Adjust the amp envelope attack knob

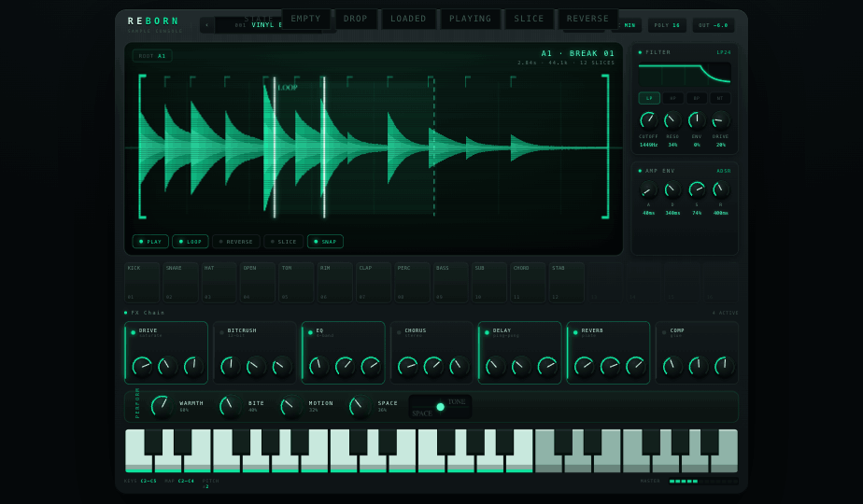[648, 189]
